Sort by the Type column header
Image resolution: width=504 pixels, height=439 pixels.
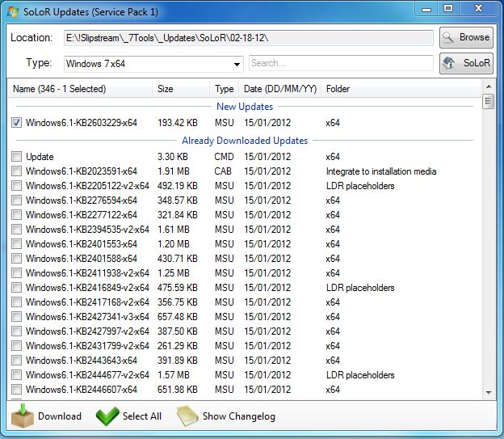click(225, 89)
